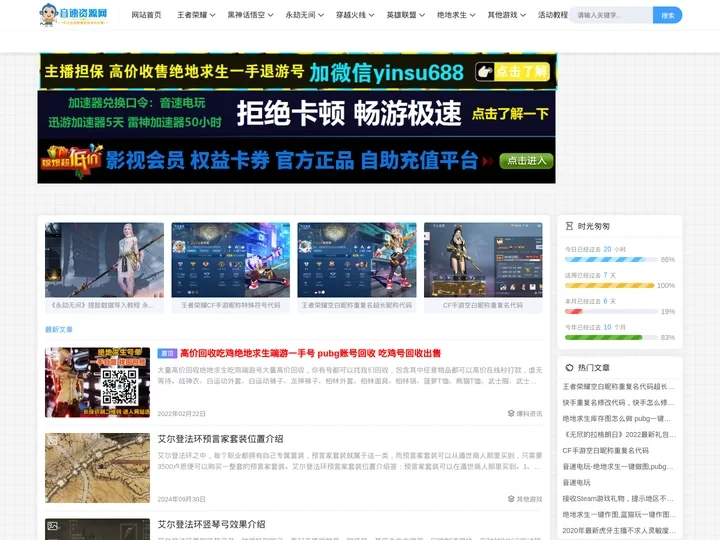The width and height of the screenshot is (720, 540).
Task: Open the 影视会员 权益卡券 banner ad
Action: [x=297, y=161]
